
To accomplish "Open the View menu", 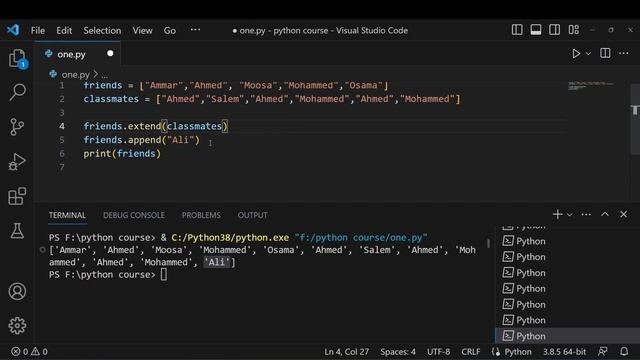I will tap(142, 31).
